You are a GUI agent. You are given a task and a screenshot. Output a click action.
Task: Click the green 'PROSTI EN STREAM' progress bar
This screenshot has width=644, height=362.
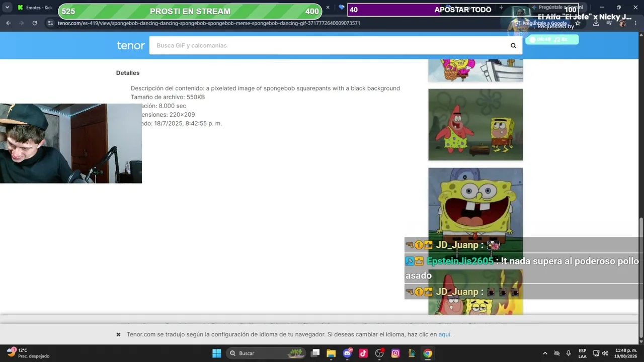[190, 11]
